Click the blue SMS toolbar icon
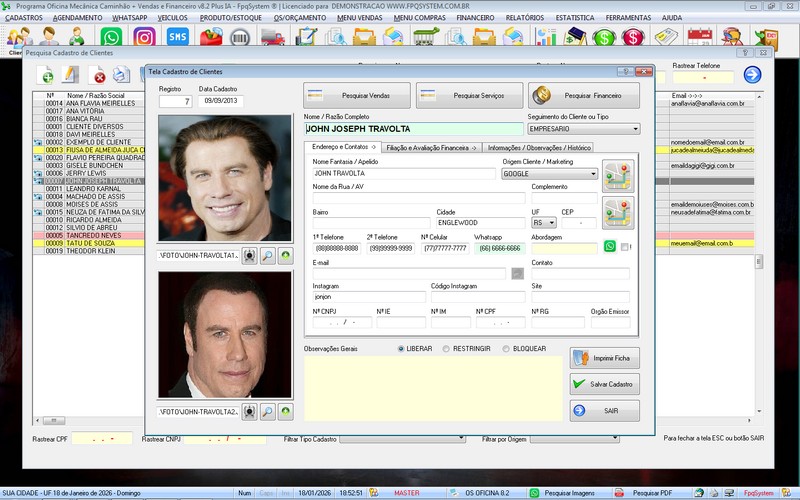The height and width of the screenshot is (500, 800). click(177, 37)
